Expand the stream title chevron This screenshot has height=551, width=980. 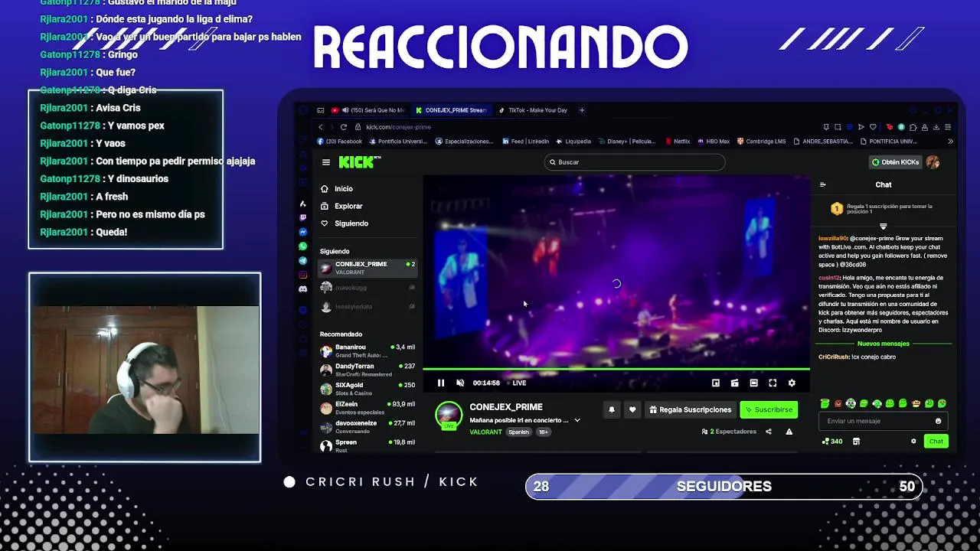(x=577, y=420)
